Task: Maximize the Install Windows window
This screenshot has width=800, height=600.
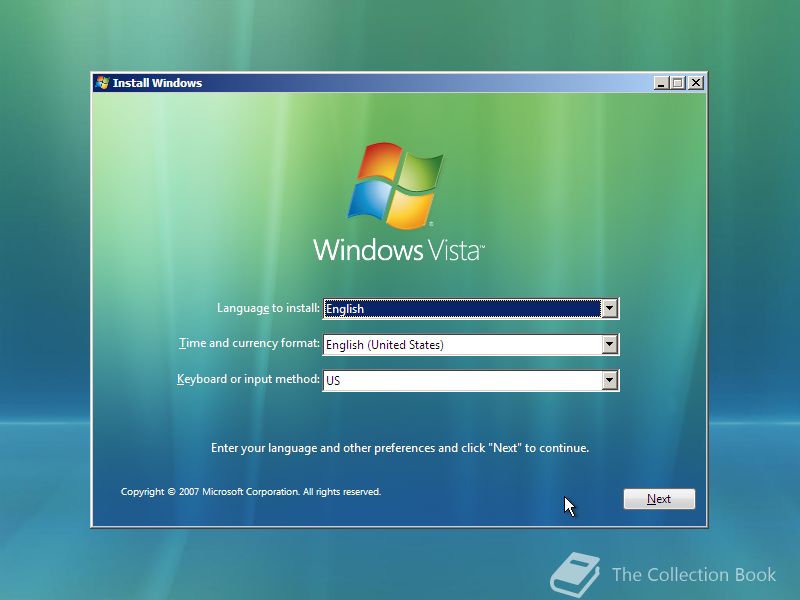Action: (x=678, y=83)
